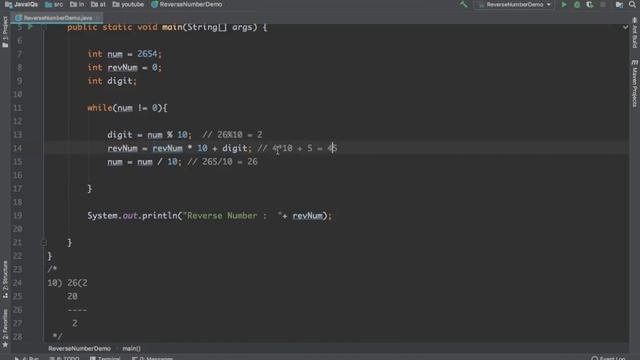
Task: Open Search Everywhere magnifier icon
Action: (632, 4)
